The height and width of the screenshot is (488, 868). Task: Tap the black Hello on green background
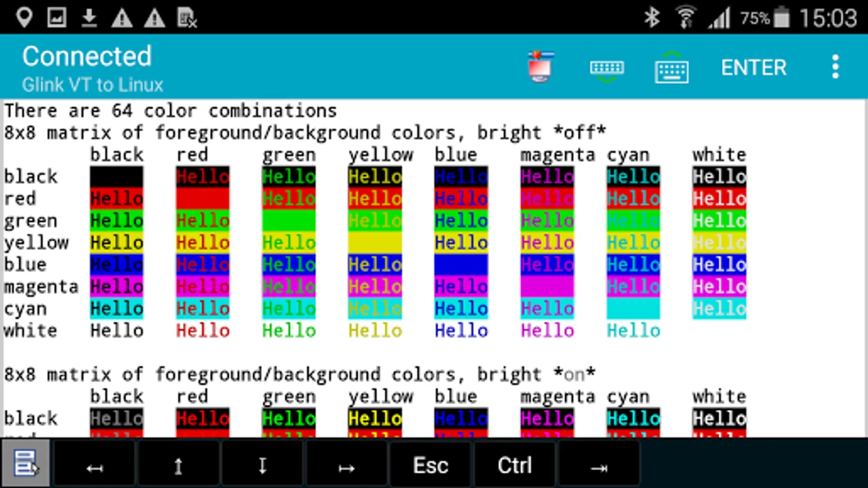click(x=117, y=221)
